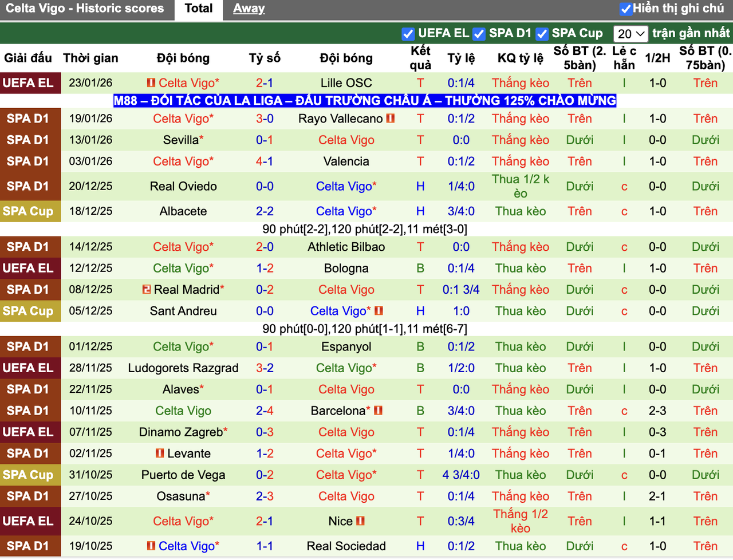Click the Giải đấu column header
The width and height of the screenshot is (733, 560).
tap(28, 58)
